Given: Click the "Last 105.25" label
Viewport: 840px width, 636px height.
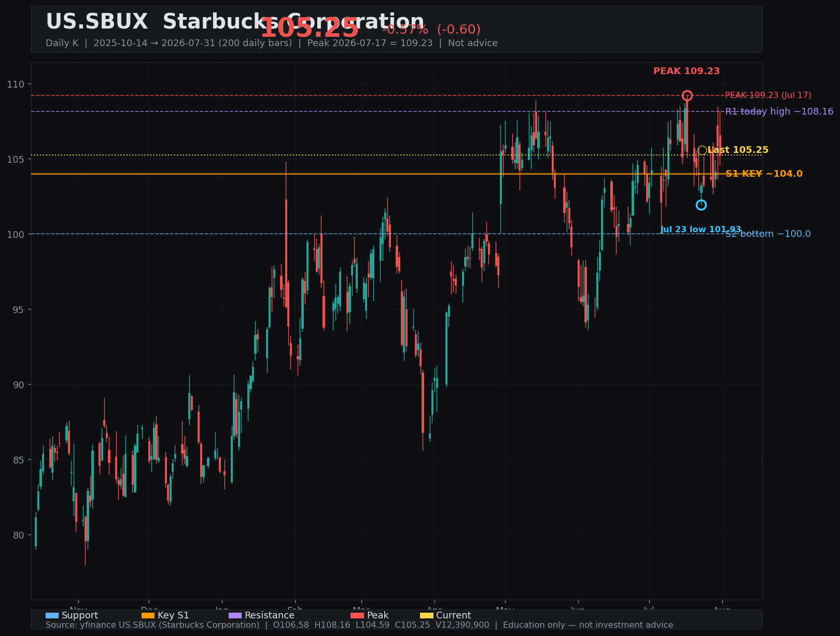Looking at the screenshot, I should pos(738,150).
